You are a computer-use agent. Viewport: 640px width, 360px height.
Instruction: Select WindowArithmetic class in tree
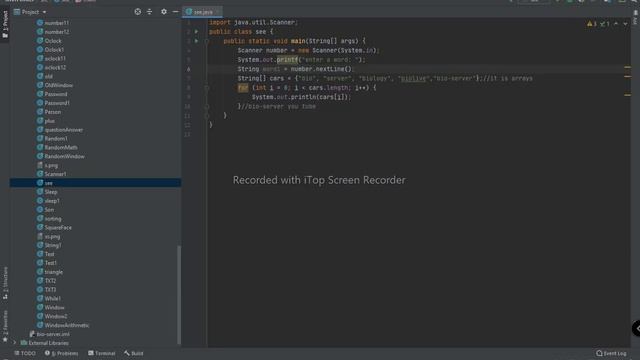point(63,325)
